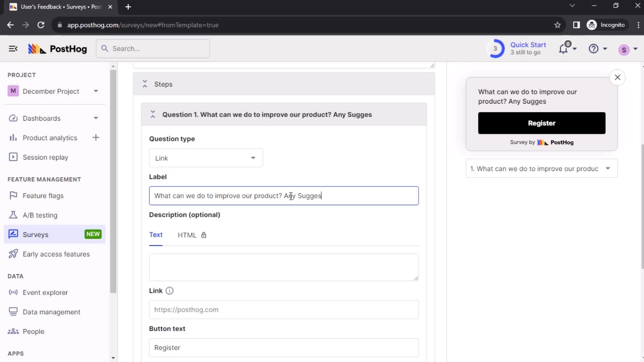Collapse Steps section header

point(144,84)
